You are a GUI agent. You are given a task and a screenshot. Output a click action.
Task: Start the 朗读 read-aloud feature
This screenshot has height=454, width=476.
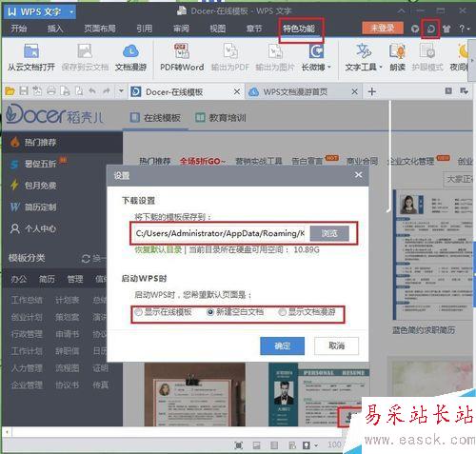tap(397, 57)
